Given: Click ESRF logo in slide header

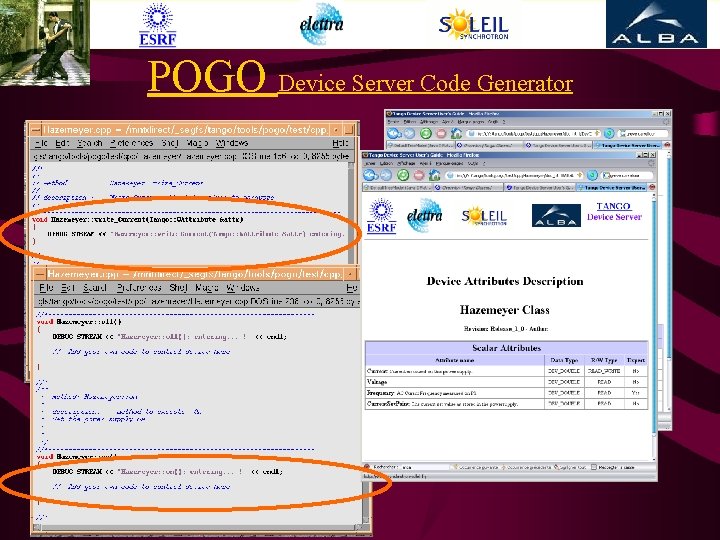Looking at the screenshot, I should 158,24.
